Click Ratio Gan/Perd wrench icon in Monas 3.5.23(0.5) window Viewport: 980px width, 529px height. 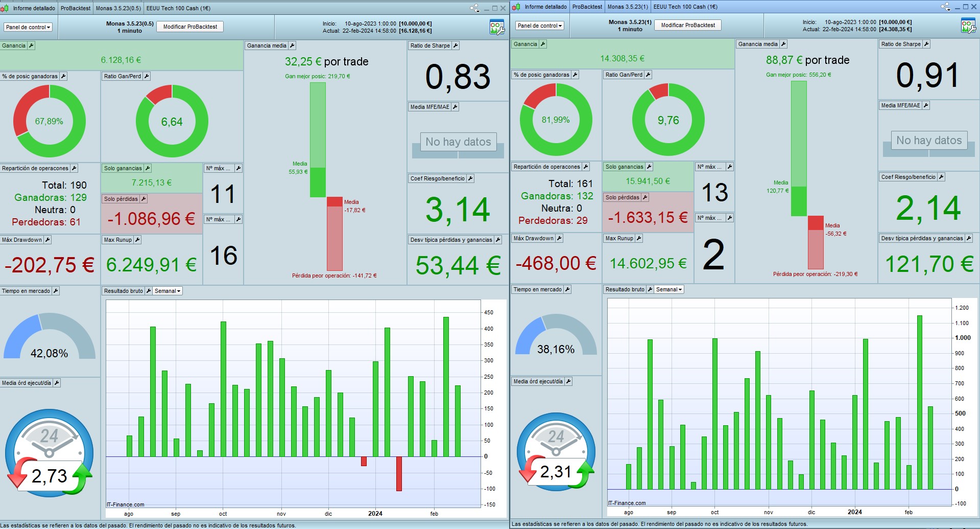coord(147,76)
